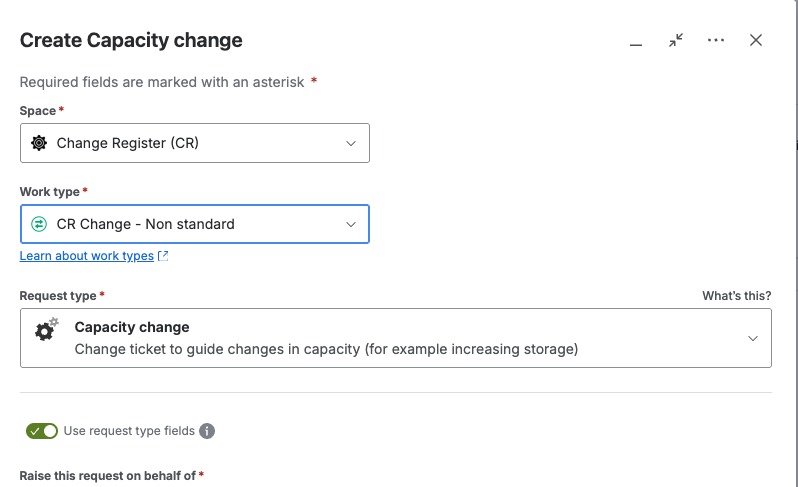Click the Capacity change gears icon
Image resolution: width=798 pixels, height=487 pixels.
point(47,330)
